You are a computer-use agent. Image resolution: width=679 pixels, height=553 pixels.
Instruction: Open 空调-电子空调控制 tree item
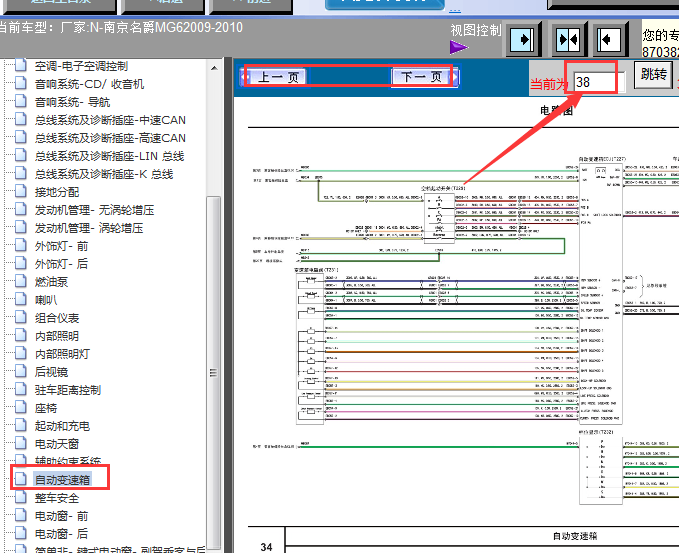tap(81, 66)
